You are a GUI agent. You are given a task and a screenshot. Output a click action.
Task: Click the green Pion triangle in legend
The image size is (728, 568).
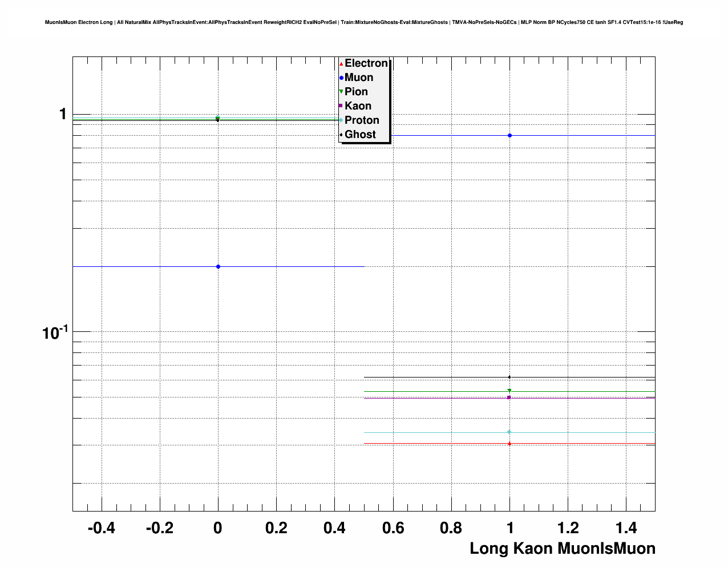(x=341, y=92)
